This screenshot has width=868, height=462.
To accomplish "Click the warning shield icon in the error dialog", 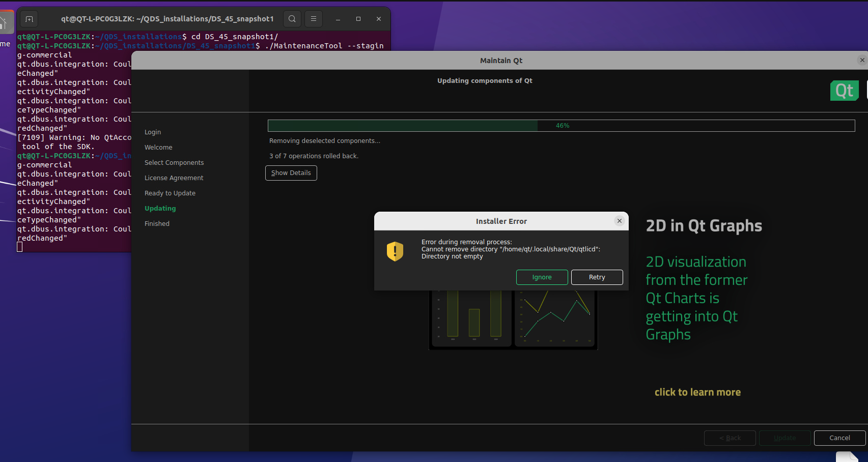I will [395, 251].
